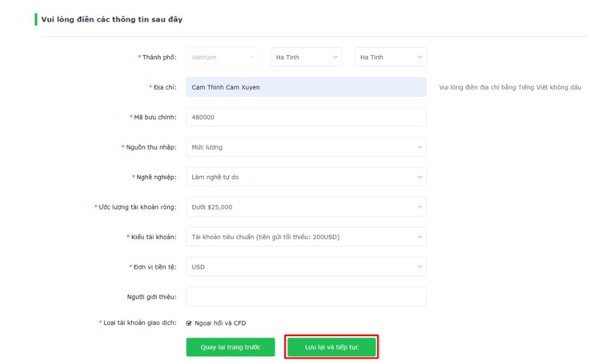The width and height of the screenshot is (607, 364).
Task: Click the Địa chỉ address input field
Action: 306,87
